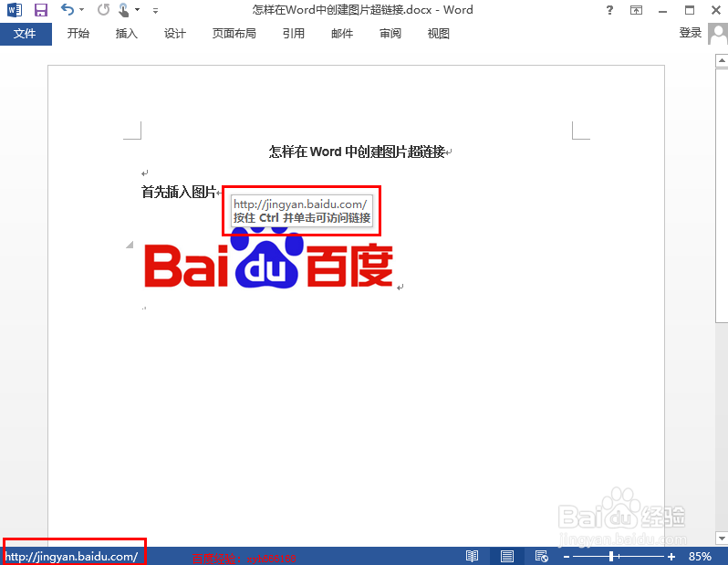Click scrollbar up arrow
The height and width of the screenshot is (565, 728).
(722, 60)
